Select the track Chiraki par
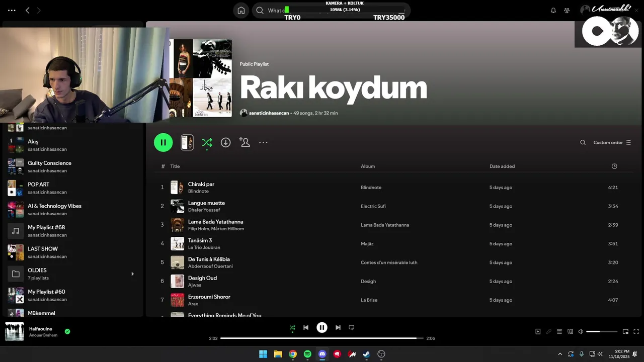The height and width of the screenshot is (362, 644). coord(201,184)
